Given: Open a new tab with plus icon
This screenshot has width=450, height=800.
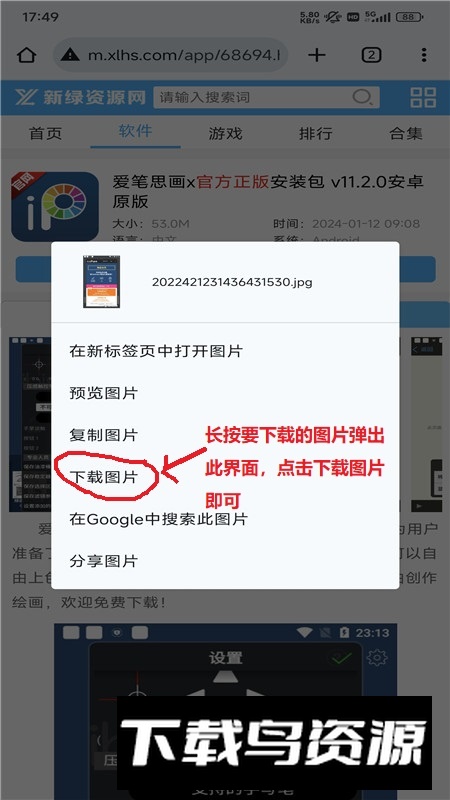Looking at the screenshot, I should click(x=317, y=55).
